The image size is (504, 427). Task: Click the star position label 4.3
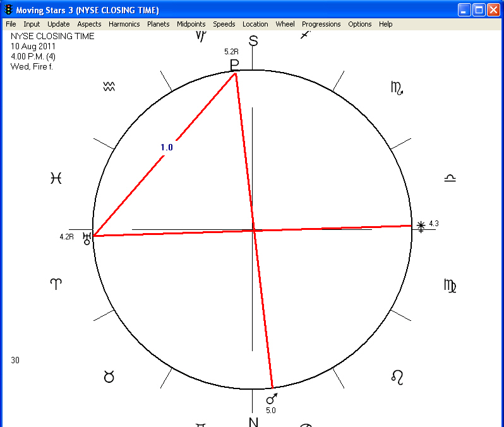(434, 223)
